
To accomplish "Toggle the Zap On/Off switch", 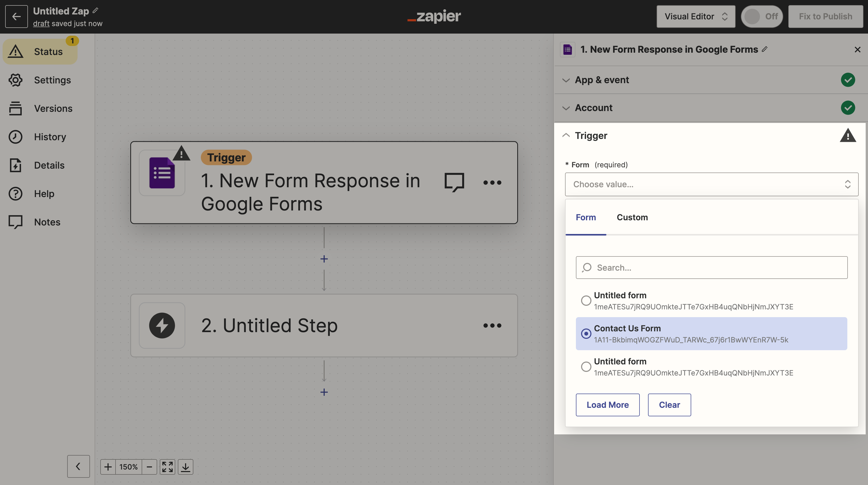I will click(x=762, y=16).
